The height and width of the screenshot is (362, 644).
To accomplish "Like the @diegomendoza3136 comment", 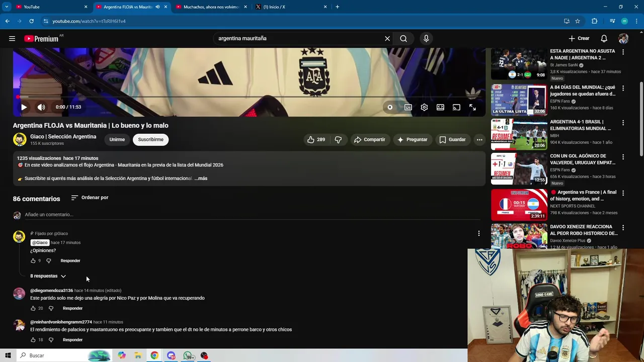I will click(33, 308).
